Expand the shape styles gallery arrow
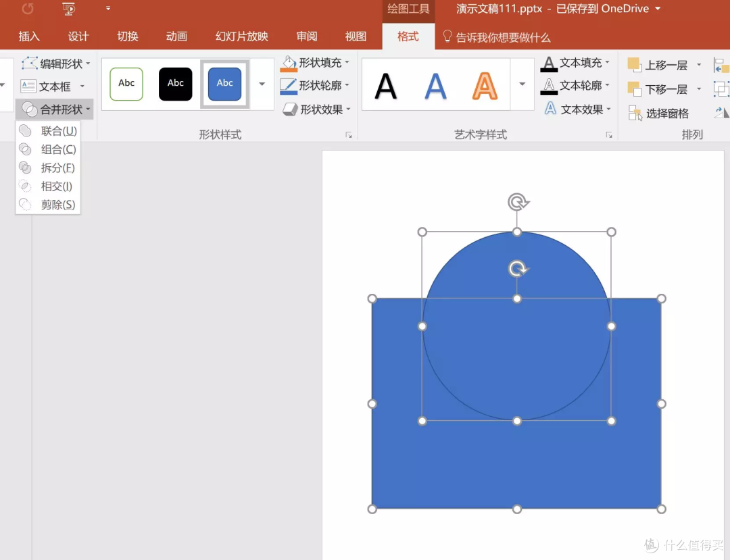Screen dimensions: 730x560 (x=262, y=84)
